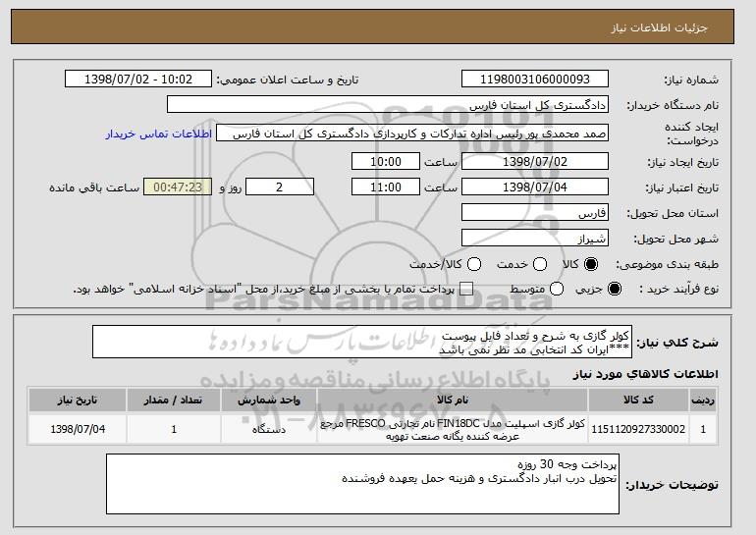Image resolution: width=756 pixels, height=535 pixels.
Task: Click the validity date field 1398/07/04
Action: tap(535, 187)
